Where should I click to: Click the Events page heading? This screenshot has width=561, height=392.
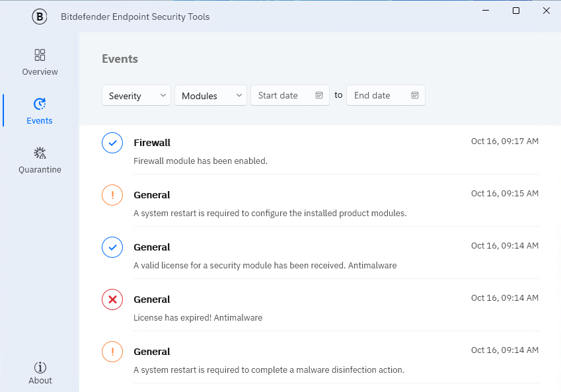120,59
